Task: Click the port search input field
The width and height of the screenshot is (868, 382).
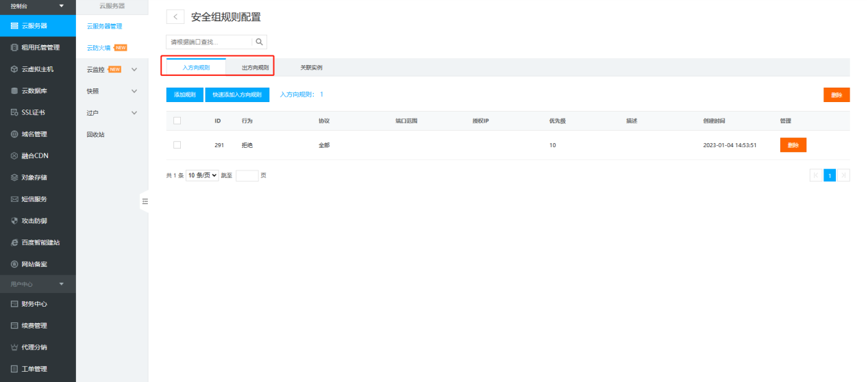Action: pyautogui.click(x=209, y=42)
